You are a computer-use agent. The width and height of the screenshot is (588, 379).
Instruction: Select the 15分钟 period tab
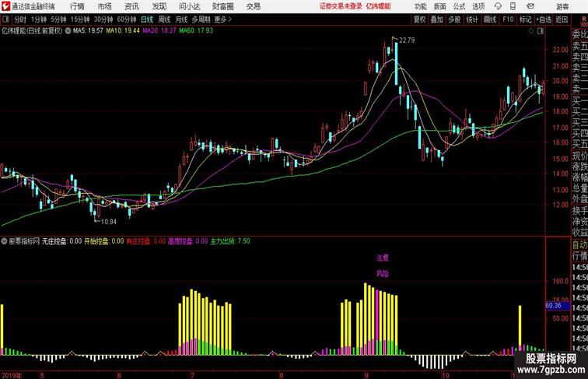80,19
